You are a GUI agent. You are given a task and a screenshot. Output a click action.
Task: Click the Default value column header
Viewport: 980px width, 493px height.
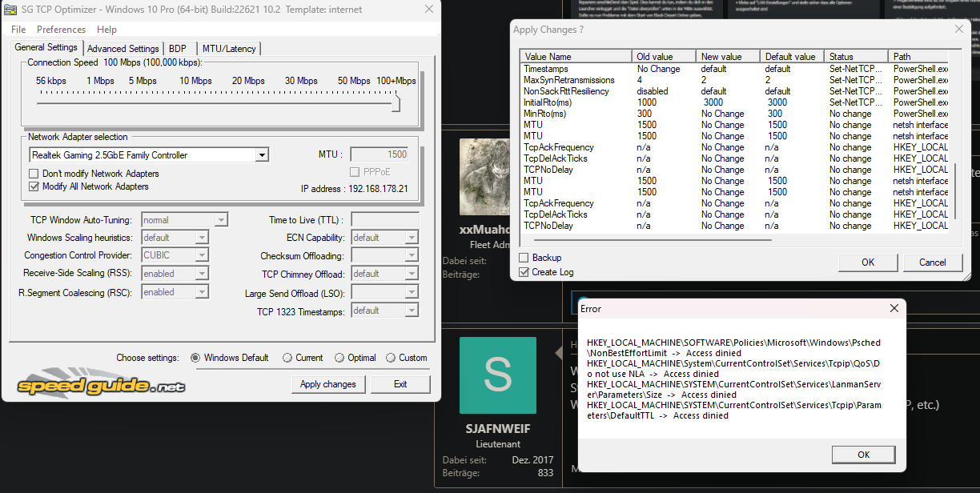[792, 57]
